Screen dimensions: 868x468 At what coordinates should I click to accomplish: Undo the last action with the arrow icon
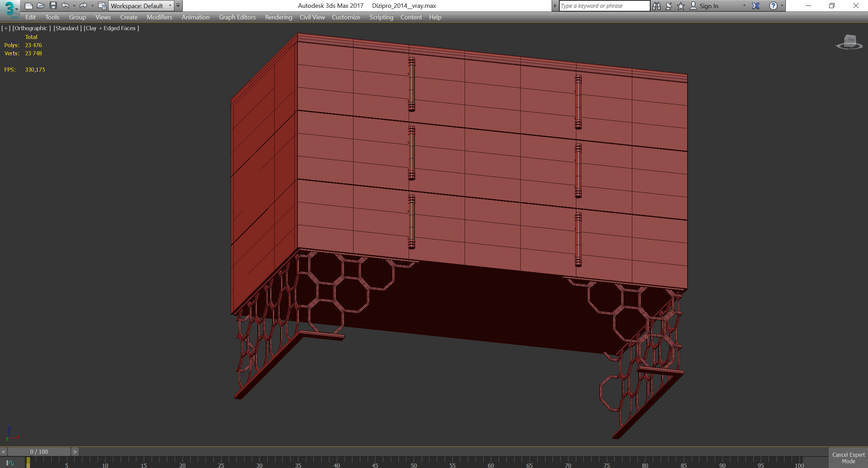coord(65,5)
